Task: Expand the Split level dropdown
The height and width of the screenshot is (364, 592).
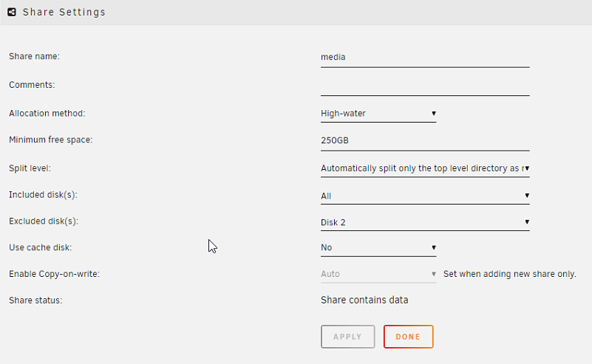Action: [425, 168]
